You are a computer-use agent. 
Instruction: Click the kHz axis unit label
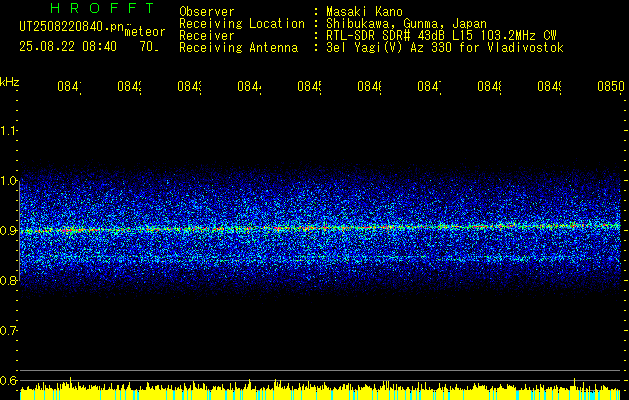10,82
